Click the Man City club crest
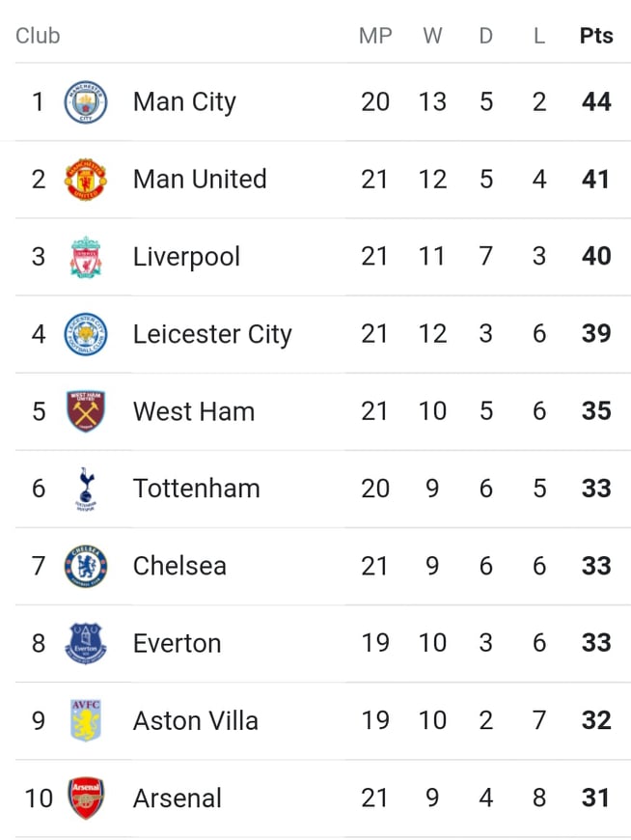 coord(86,101)
